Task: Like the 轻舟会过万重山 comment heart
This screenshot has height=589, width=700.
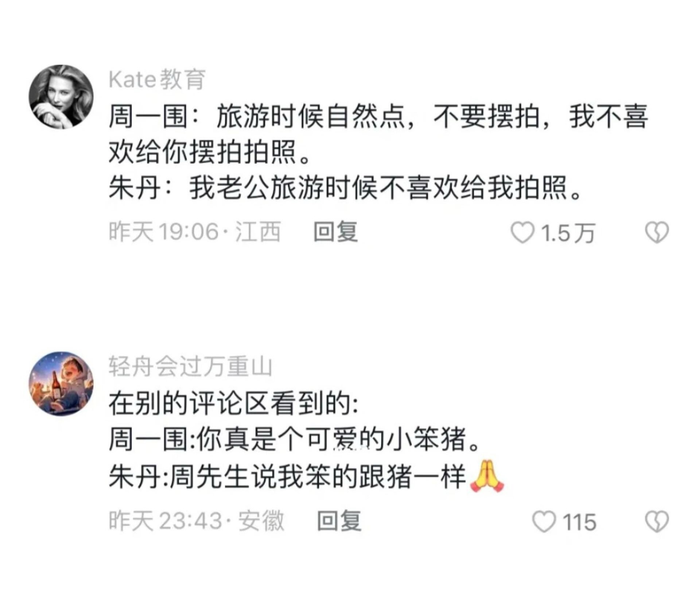Action: pos(544,521)
